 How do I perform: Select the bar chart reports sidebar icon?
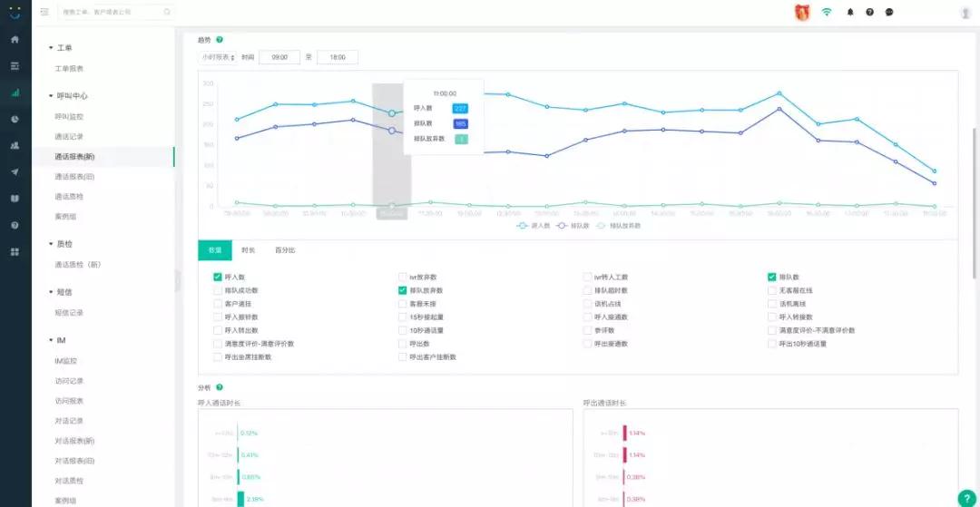15,93
